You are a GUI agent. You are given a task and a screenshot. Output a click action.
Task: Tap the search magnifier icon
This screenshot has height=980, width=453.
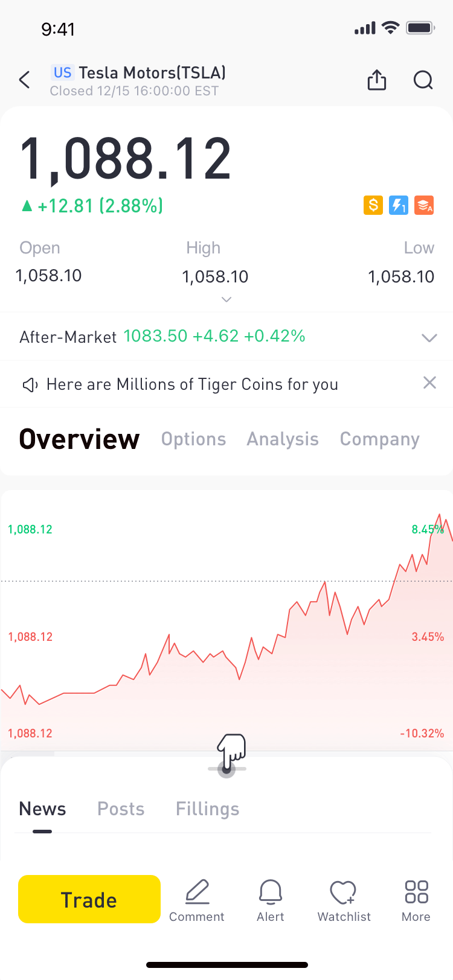pyautogui.click(x=423, y=80)
